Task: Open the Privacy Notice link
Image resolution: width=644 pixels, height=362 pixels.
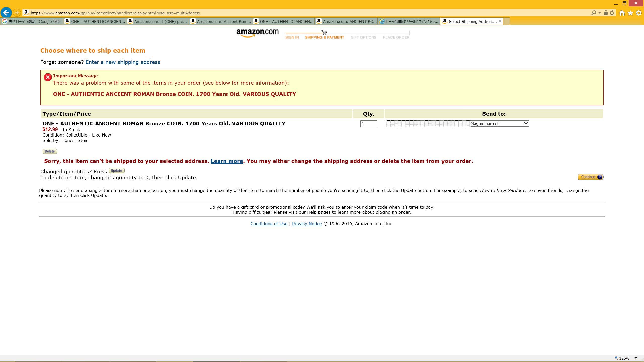Action: [x=307, y=224]
